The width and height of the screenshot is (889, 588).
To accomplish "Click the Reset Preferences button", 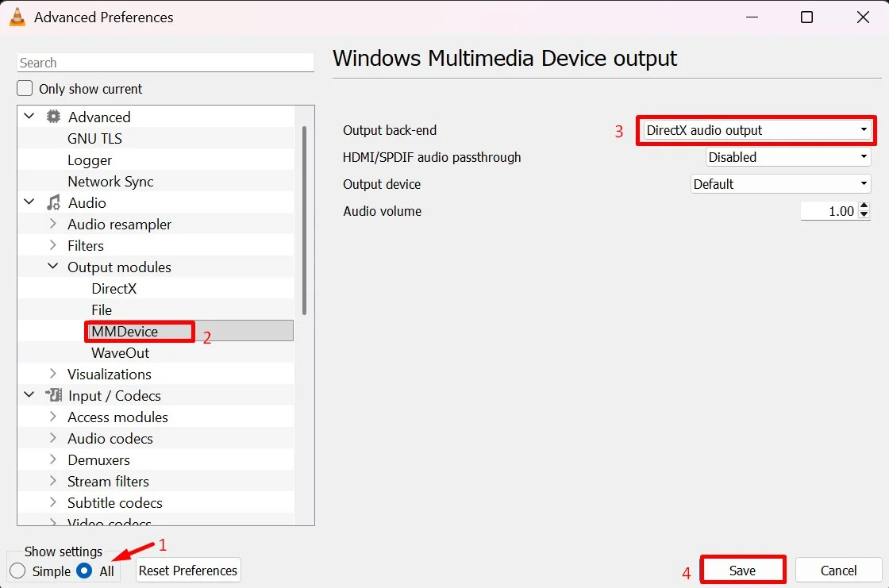I will (x=188, y=571).
